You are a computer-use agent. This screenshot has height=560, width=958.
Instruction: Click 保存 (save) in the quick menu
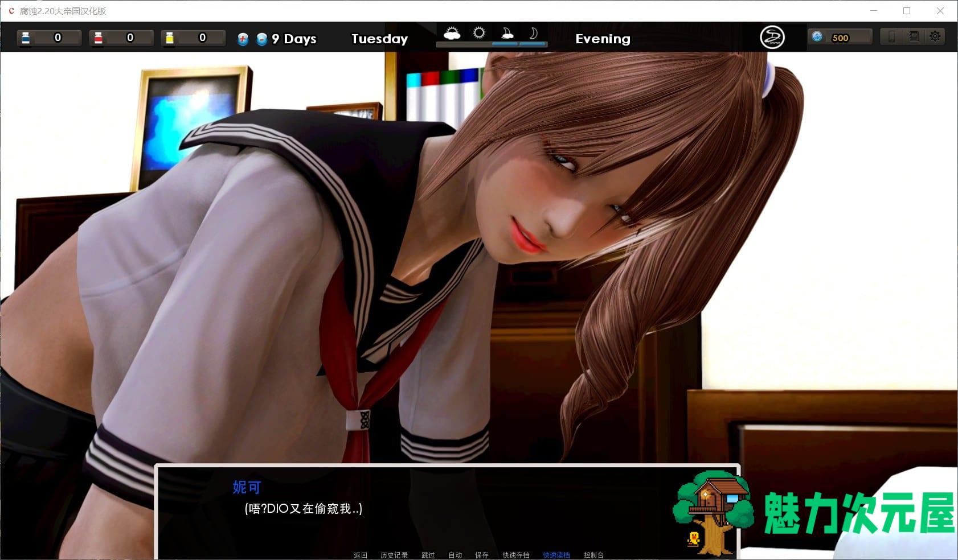(x=482, y=555)
